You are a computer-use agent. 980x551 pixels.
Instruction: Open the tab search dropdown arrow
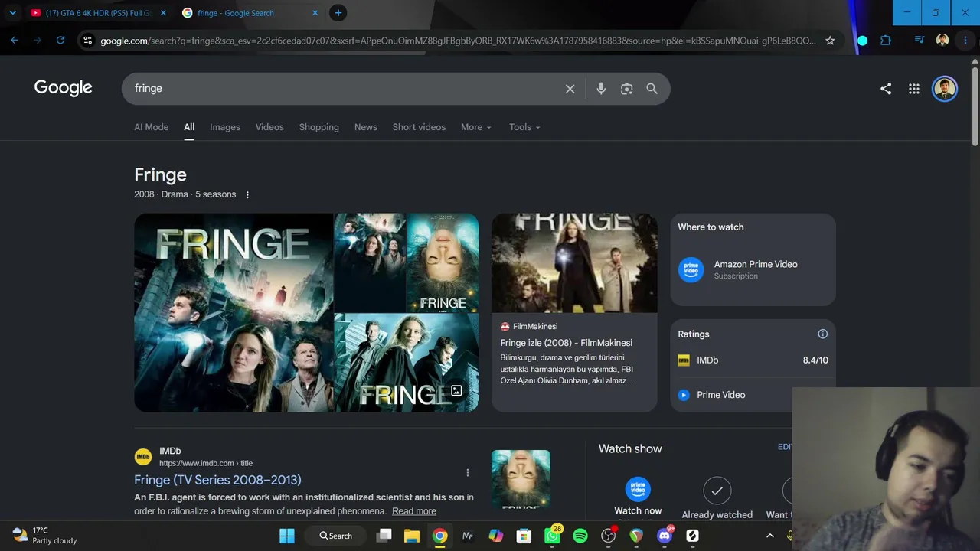click(12, 13)
